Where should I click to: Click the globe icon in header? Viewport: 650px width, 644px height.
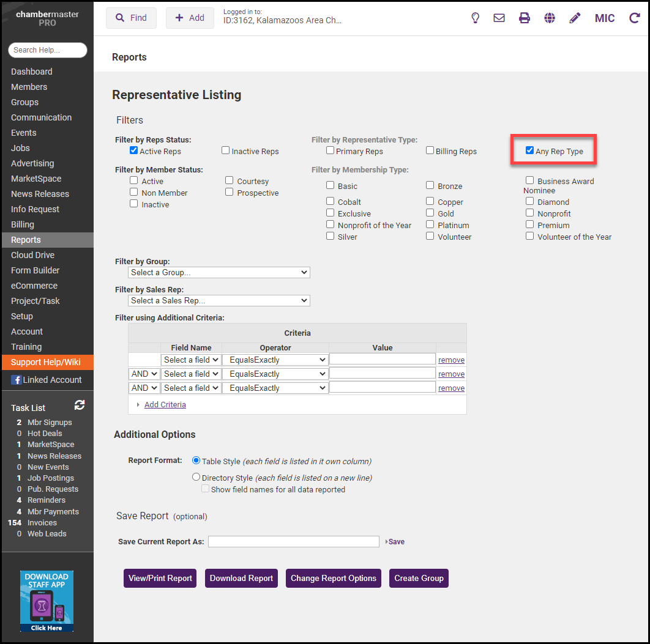tap(550, 18)
